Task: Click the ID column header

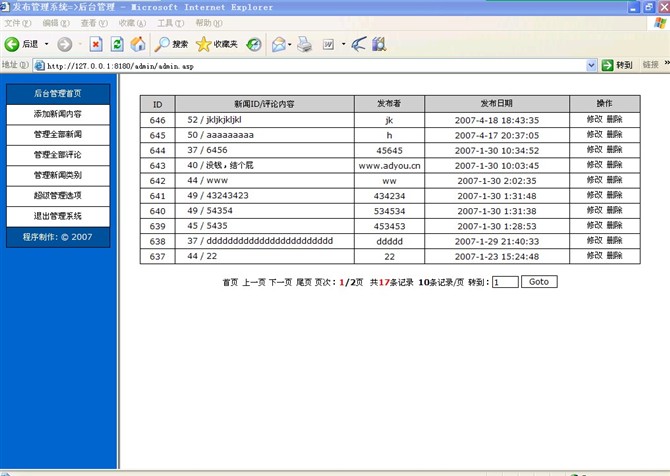Action: click(157, 104)
